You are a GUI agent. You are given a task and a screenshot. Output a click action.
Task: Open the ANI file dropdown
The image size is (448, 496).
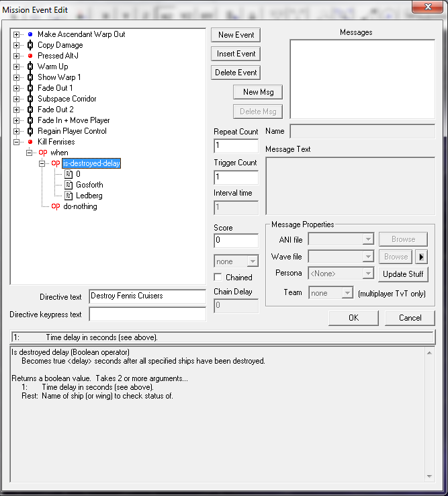click(x=368, y=239)
